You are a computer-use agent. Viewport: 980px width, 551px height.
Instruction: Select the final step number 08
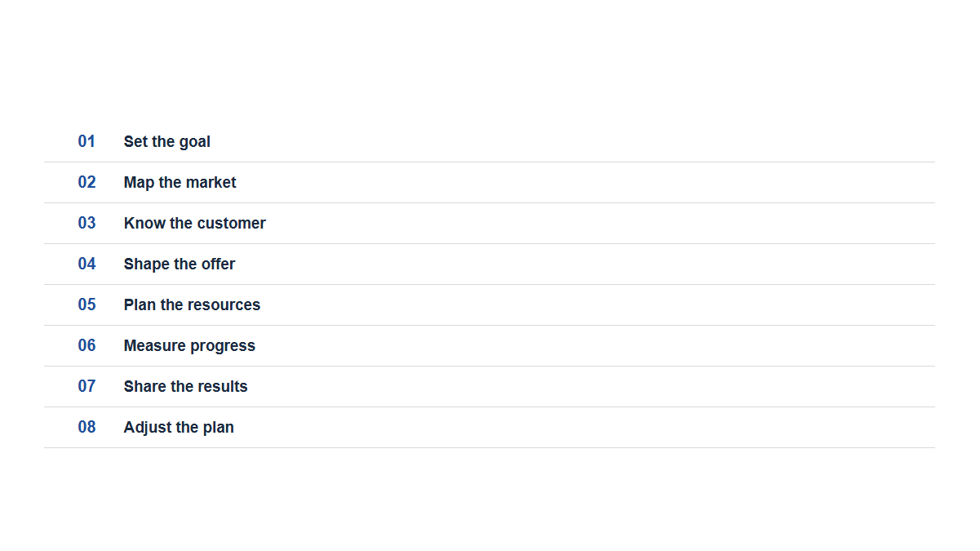point(86,427)
